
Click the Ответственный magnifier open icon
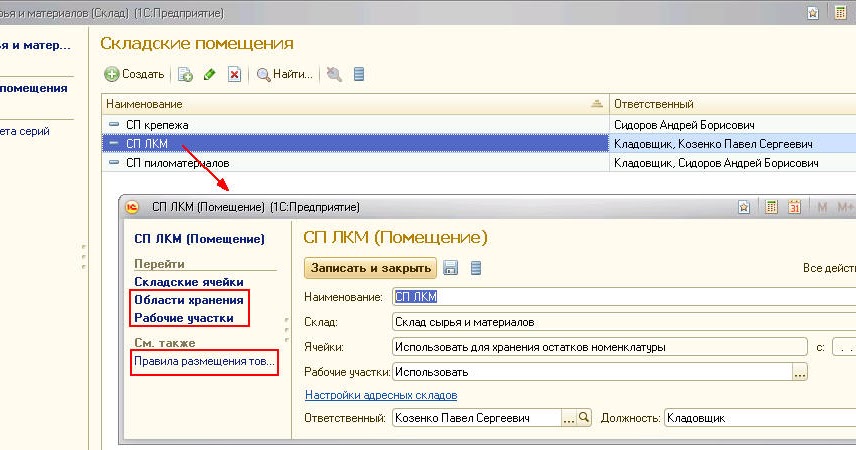click(x=584, y=418)
